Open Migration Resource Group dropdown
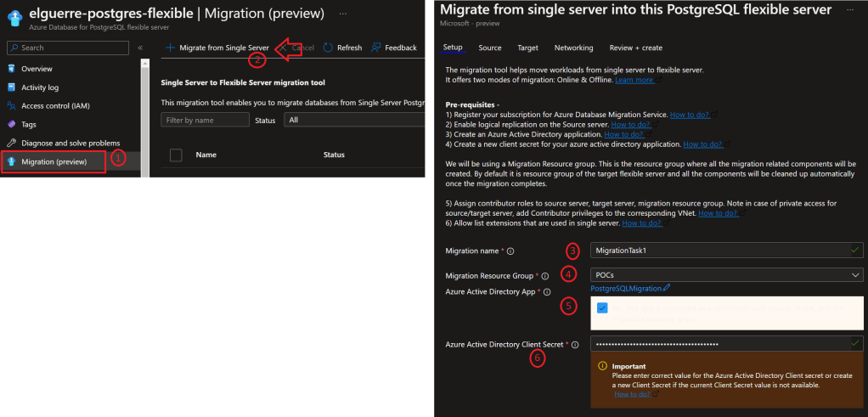The image size is (868, 417). pos(727,275)
